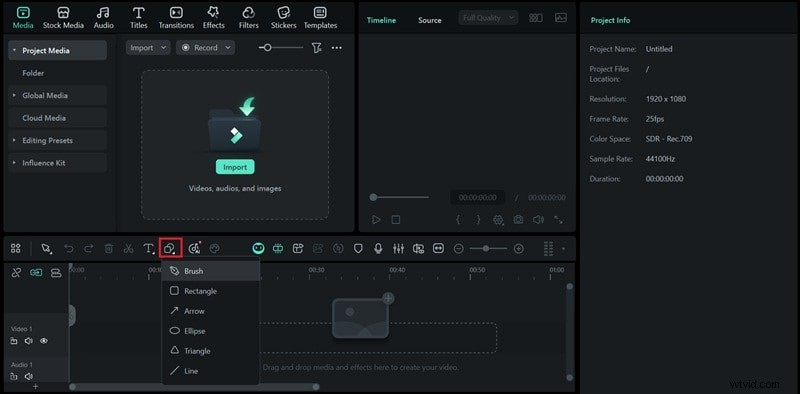Select Triangle from the shapes menu
This screenshot has height=394, width=800.
click(210, 351)
